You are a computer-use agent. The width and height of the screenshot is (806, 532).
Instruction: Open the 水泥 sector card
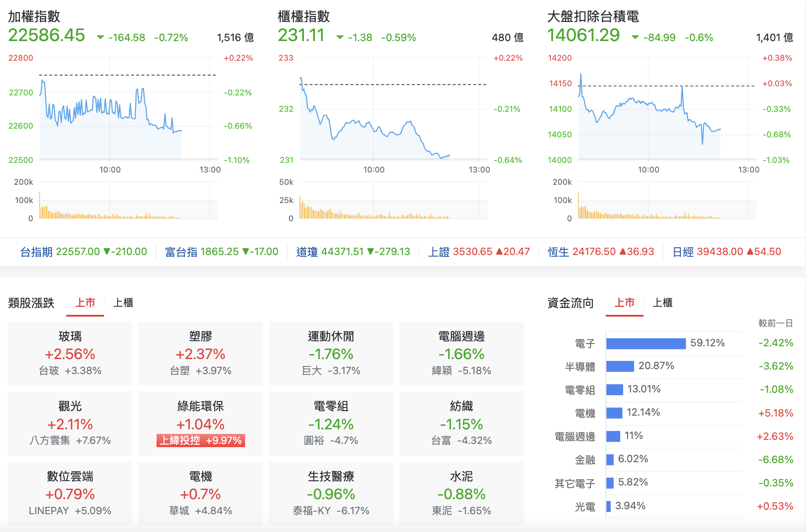click(461, 494)
